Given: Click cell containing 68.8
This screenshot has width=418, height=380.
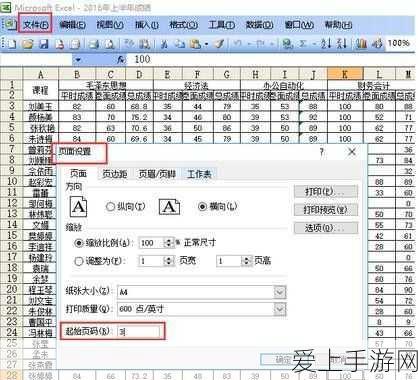Looking at the screenshot, I should pos(139,107).
